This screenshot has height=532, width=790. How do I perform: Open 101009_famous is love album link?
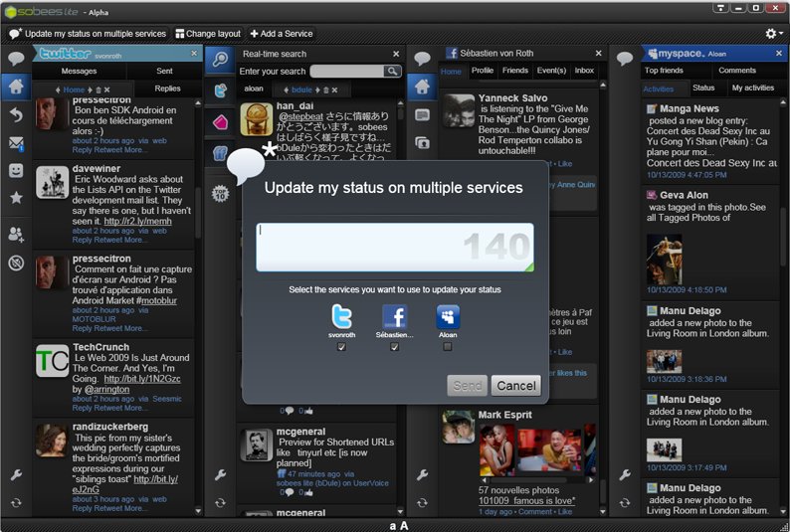pyautogui.click(x=526, y=501)
